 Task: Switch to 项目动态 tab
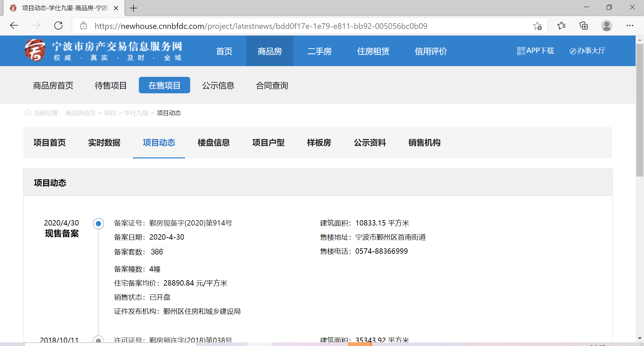click(159, 143)
